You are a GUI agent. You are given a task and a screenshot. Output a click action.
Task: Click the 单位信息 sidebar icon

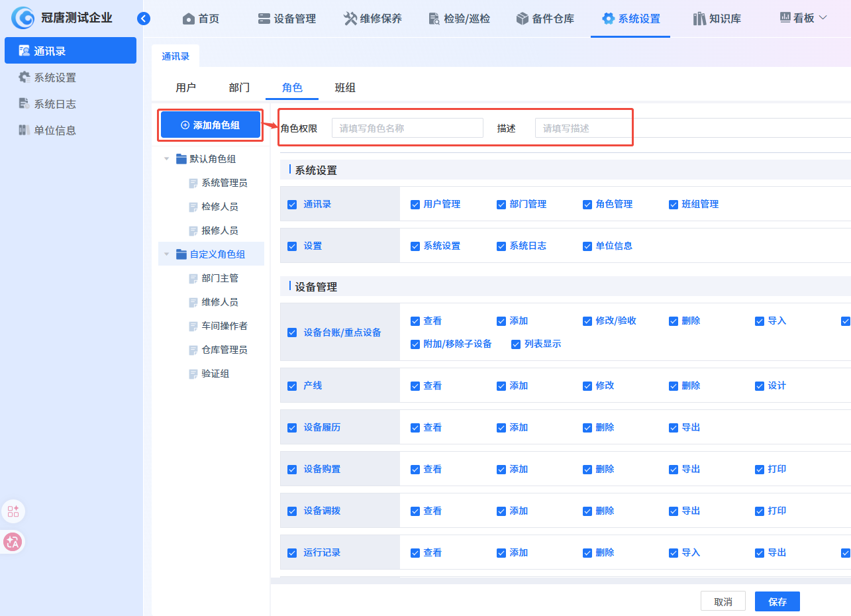pos(25,130)
